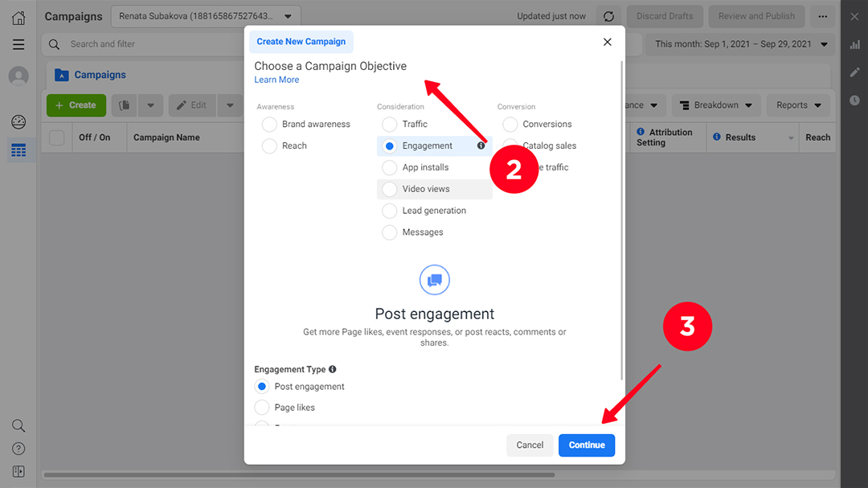This screenshot has height=488, width=868.
Task: Open the campaigns table grid icon
Action: [18, 150]
